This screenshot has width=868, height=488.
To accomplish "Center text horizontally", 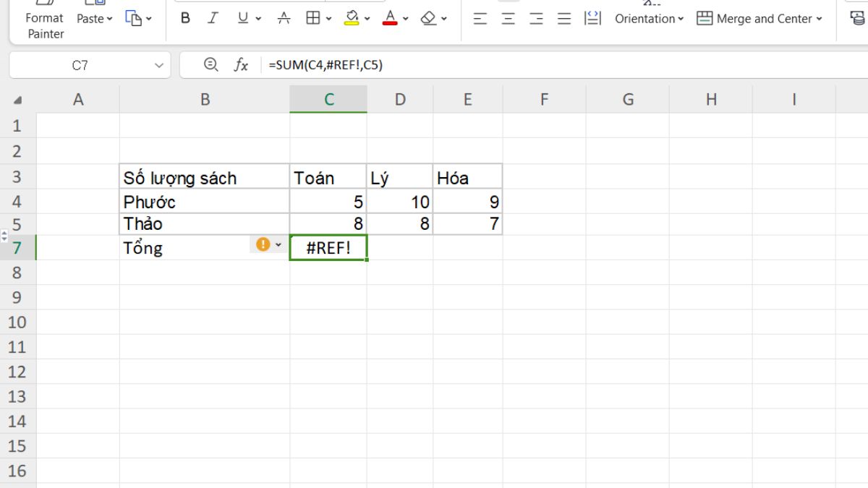I will 509,20.
